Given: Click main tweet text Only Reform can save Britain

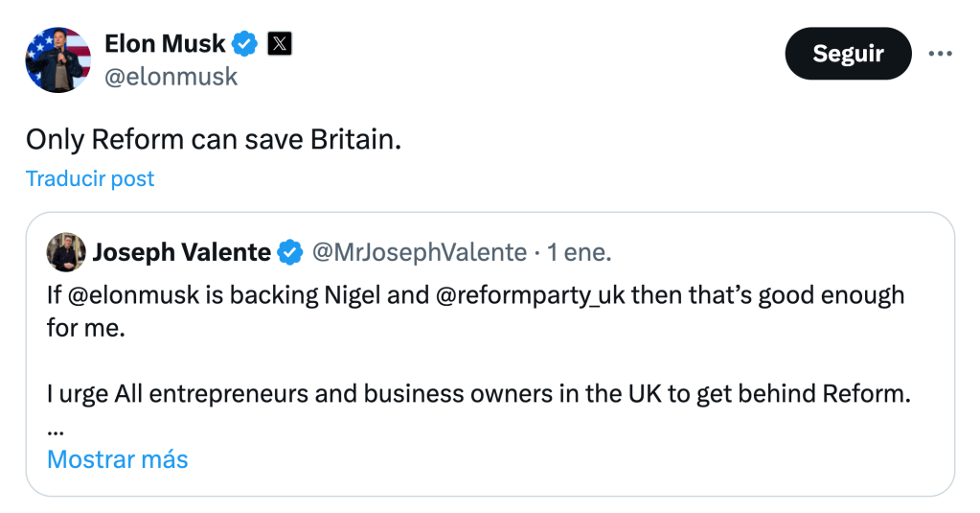Looking at the screenshot, I should point(213,139).
